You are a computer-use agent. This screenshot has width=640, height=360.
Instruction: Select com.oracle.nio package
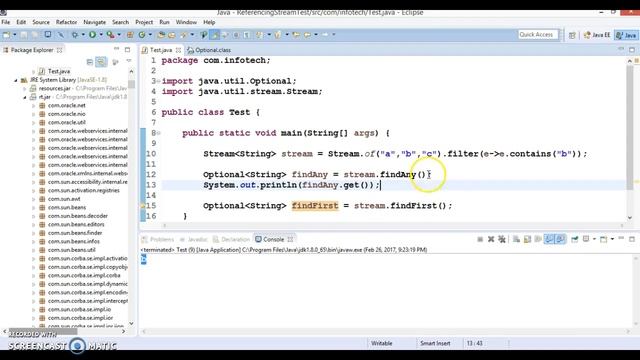click(67, 114)
